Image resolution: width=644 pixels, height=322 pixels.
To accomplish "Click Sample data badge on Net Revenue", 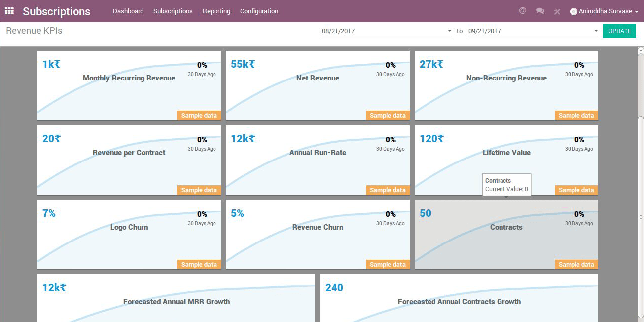I will (x=388, y=116).
